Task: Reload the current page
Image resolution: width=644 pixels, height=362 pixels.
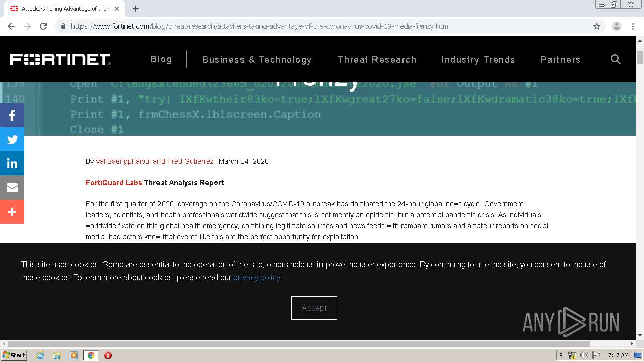Action: [43, 26]
